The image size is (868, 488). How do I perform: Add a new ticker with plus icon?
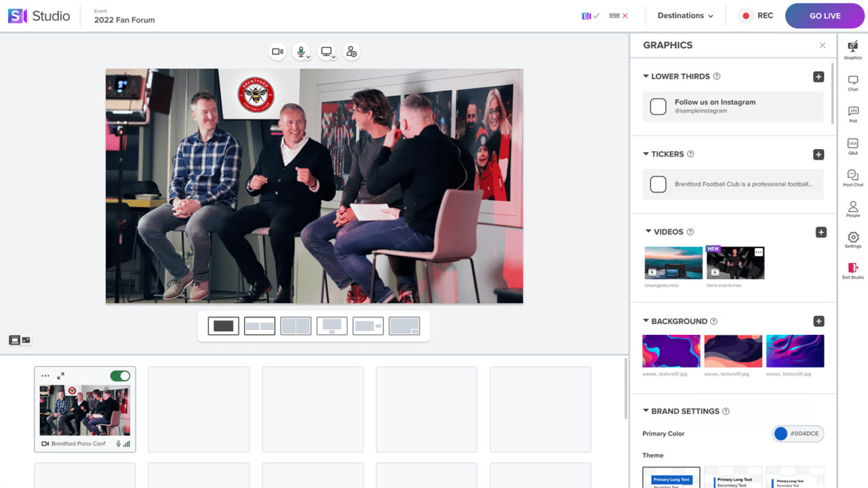click(x=818, y=155)
